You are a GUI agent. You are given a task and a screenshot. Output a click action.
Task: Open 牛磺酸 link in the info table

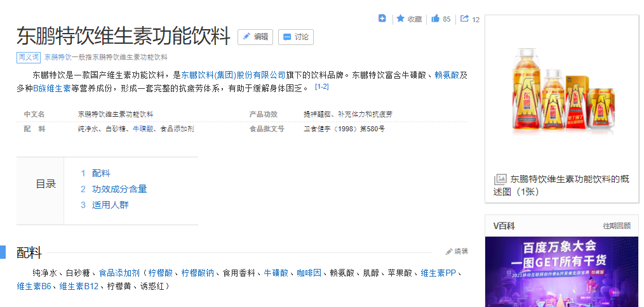(x=143, y=129)
